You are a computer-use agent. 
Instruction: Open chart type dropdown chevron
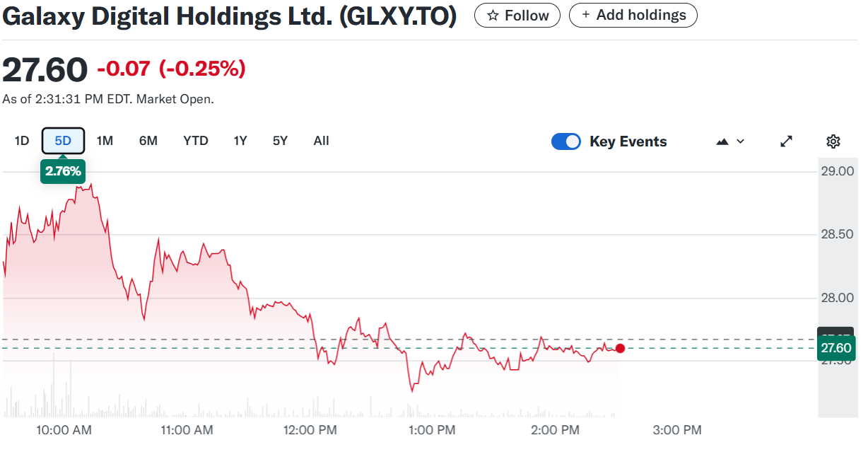(x=740, y=141)
